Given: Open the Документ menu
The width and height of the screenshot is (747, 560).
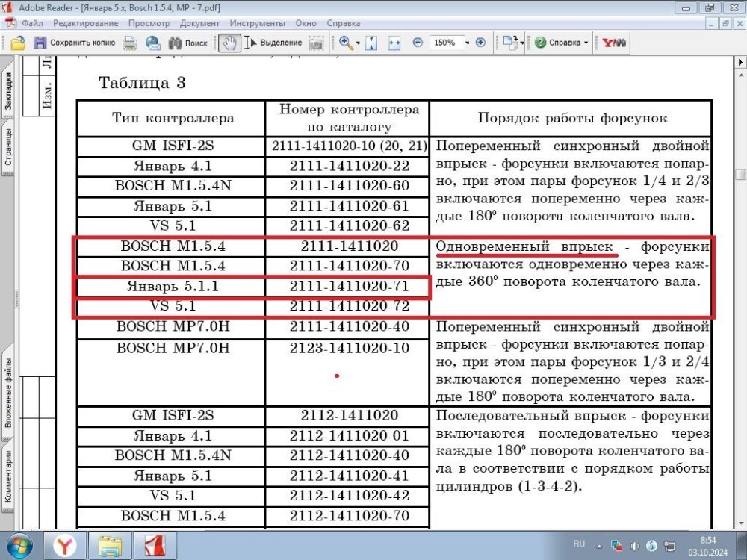Looking at the screenshot, I should pos(199,23).
